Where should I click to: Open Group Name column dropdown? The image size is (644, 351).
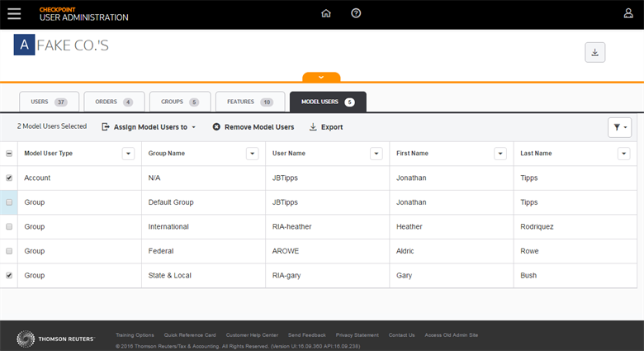(252, 154)
